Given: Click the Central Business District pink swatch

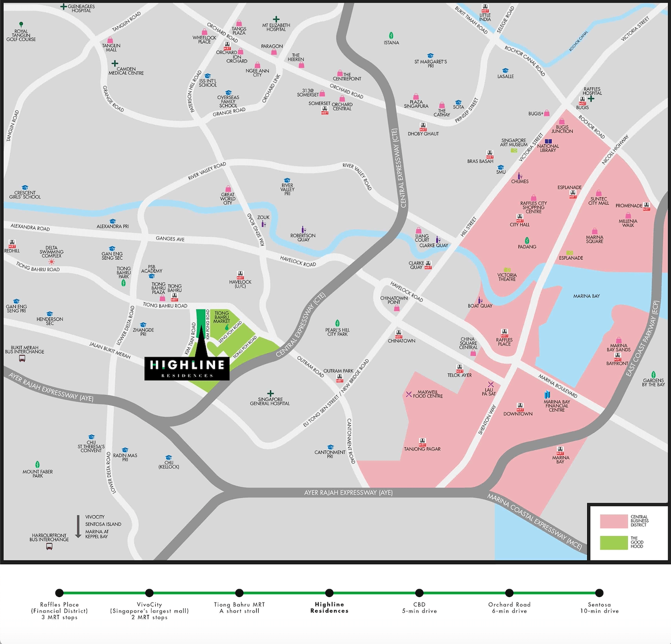Looking at the screenshot, I should (614, 521).
